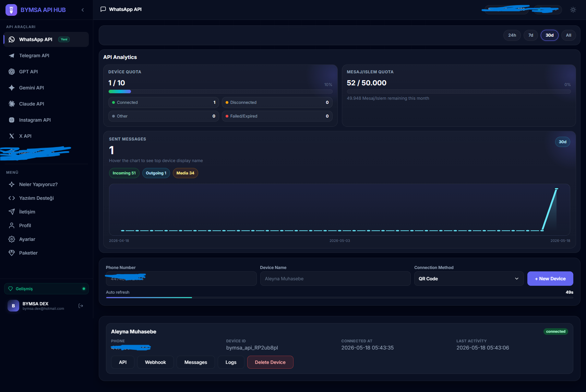Click the Device Quota progress bar
Viewport: 586px width, 392px height.
(220, 91)
